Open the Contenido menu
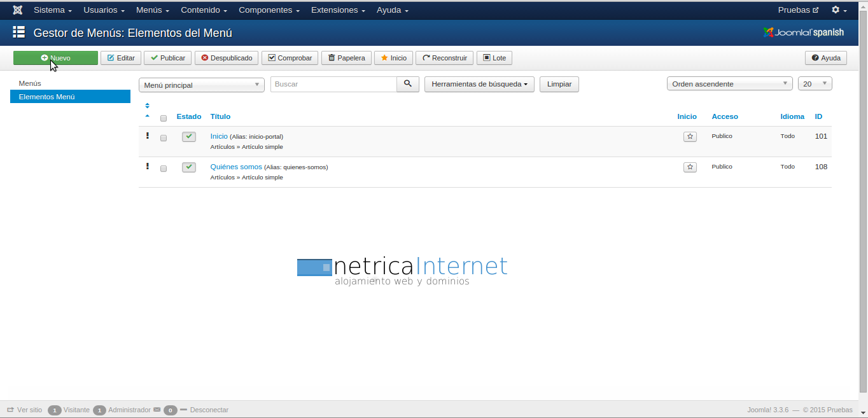This screenshot has width=868, height=418. coord(204,10)
